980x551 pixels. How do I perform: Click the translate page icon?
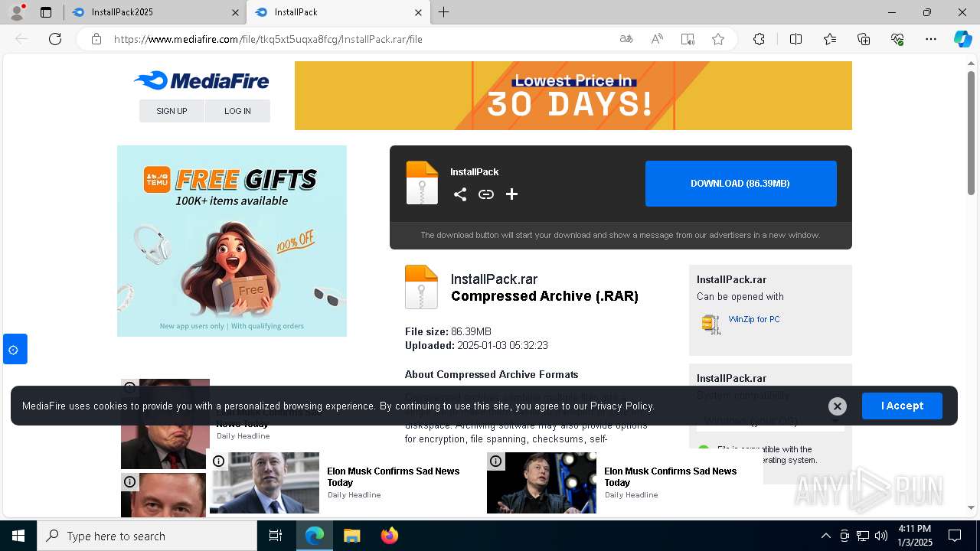(626, 39)
